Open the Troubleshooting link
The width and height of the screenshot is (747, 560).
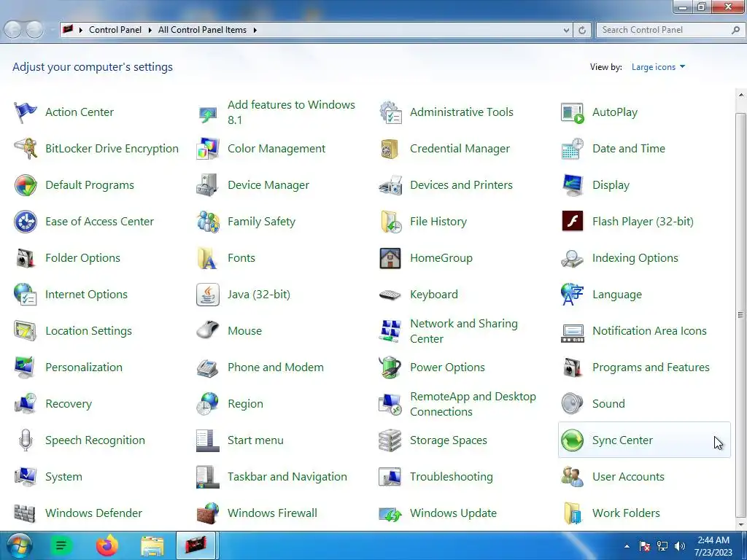tap(451, 477)
